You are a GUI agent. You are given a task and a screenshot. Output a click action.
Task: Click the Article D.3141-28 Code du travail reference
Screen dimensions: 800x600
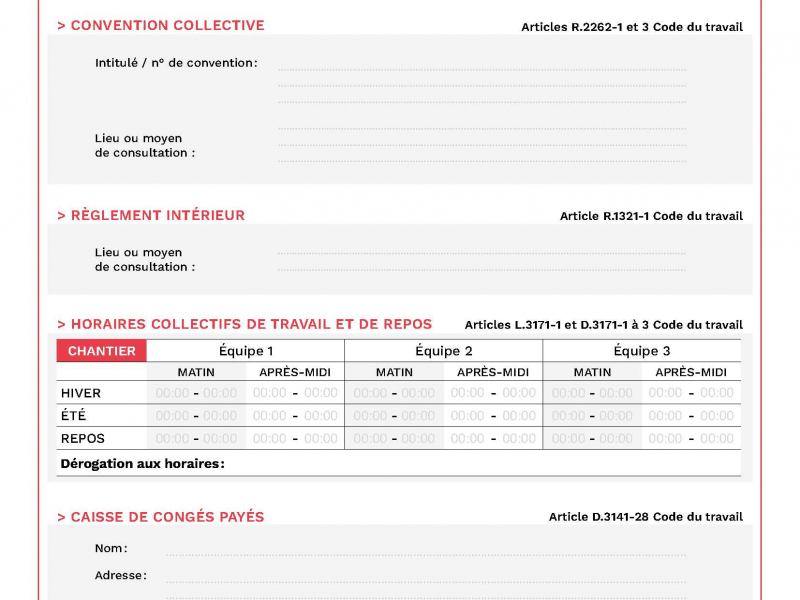[x=646, y=517]
